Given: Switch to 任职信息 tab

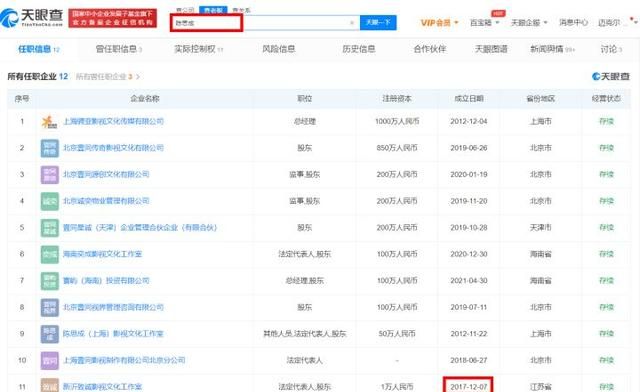Looking at the screenshot, I should pyautogui.click(x=38, y=49).
